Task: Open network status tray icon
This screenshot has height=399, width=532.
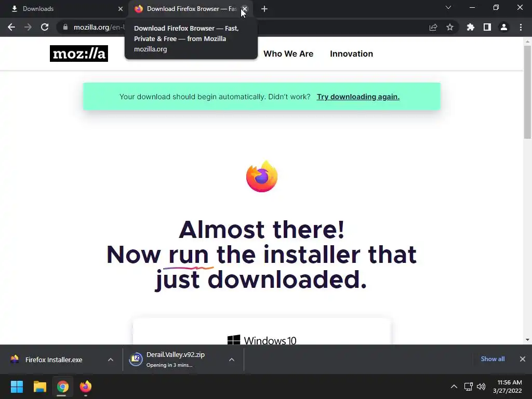Action: [469, 387]
